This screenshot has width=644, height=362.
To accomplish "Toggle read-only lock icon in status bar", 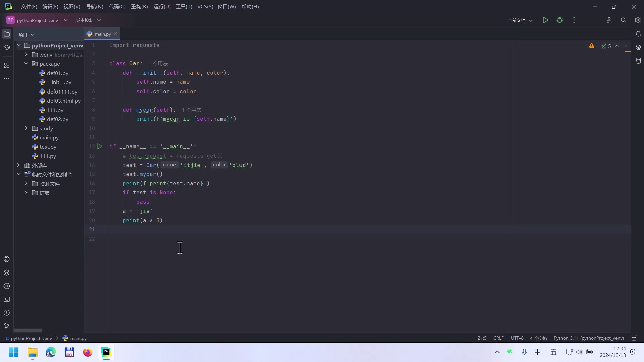I will (634, 338).
